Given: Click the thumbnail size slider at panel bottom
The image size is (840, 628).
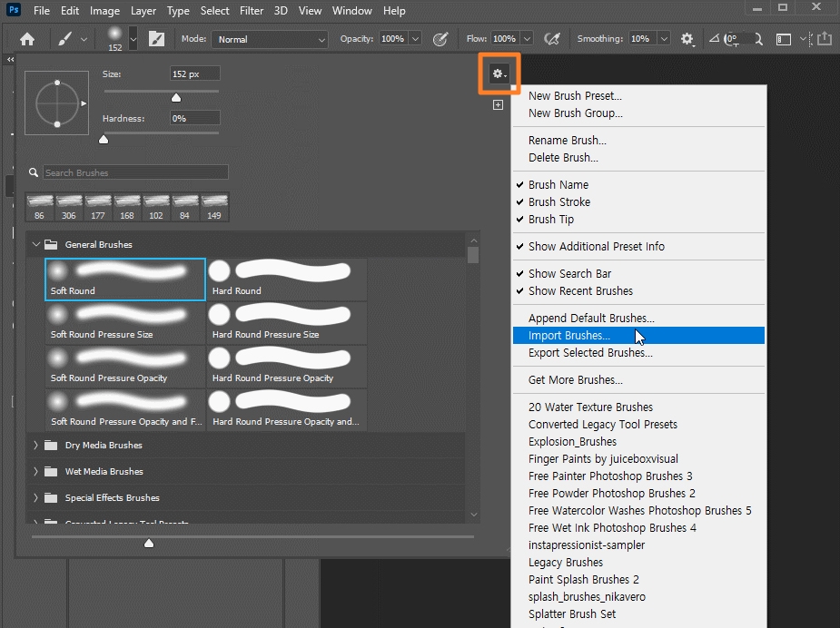Looking at the screenshot, I should click(x=149, y=543).
